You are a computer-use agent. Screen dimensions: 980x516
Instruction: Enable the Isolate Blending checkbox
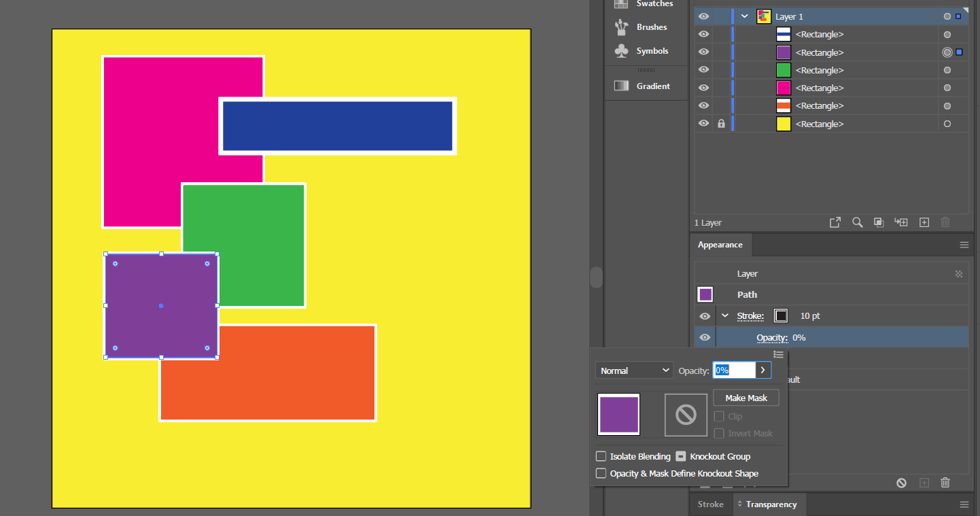coord(601,456)
